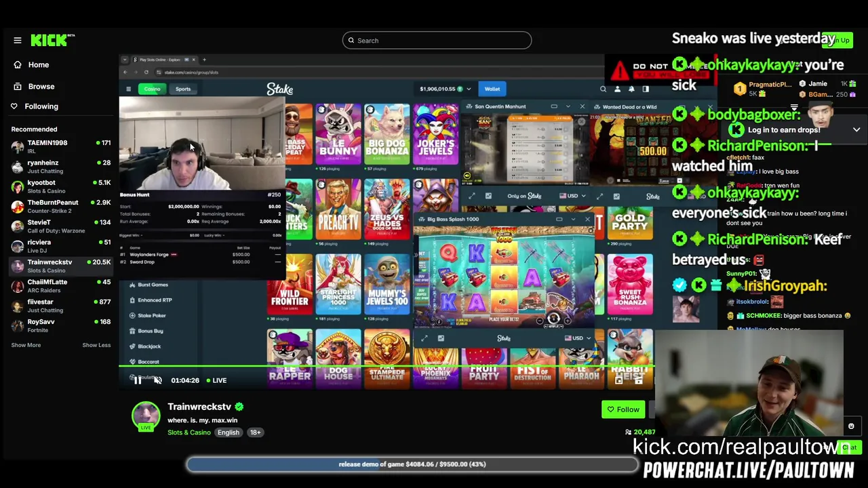
Task: Open the Le Bunny game thumbnail
Action: [x=338, y=134]
